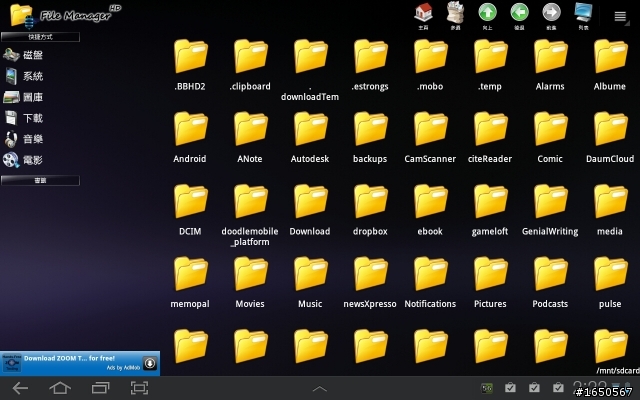Open the 圖庫 gallery shortcut

tap(23, 97)
